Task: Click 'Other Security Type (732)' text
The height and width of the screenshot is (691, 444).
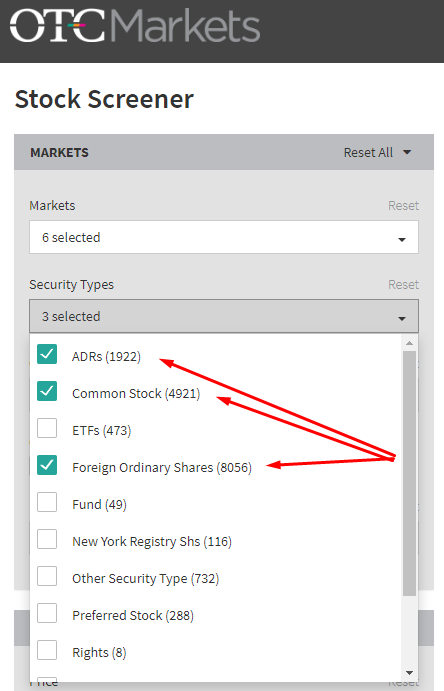Action: point(145,579)
